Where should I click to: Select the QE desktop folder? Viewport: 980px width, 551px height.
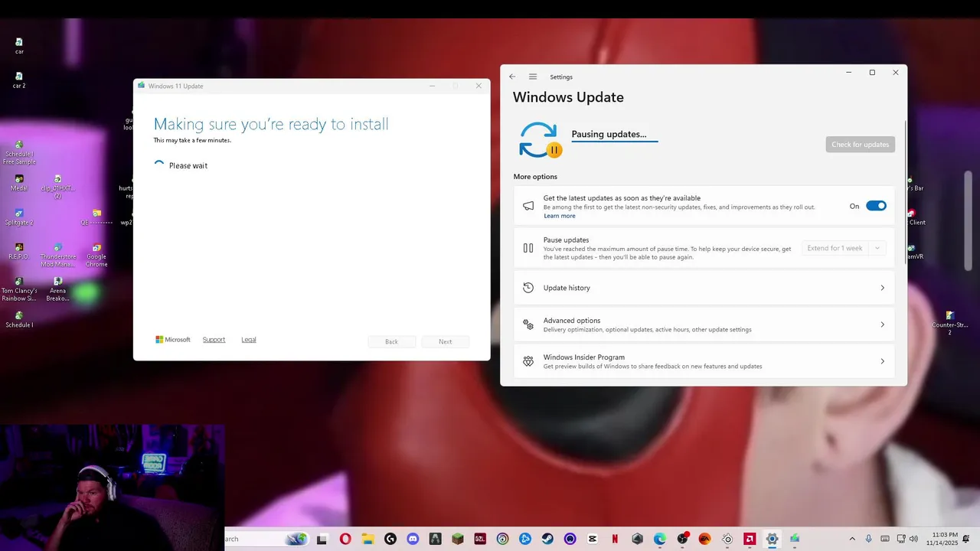coord(96,217)
